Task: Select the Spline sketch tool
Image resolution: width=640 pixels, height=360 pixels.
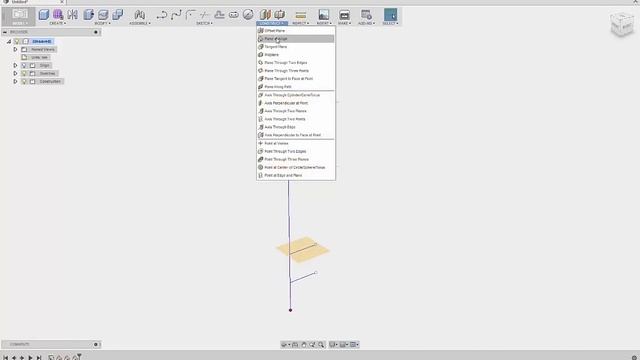Action: tap(176, 15)
